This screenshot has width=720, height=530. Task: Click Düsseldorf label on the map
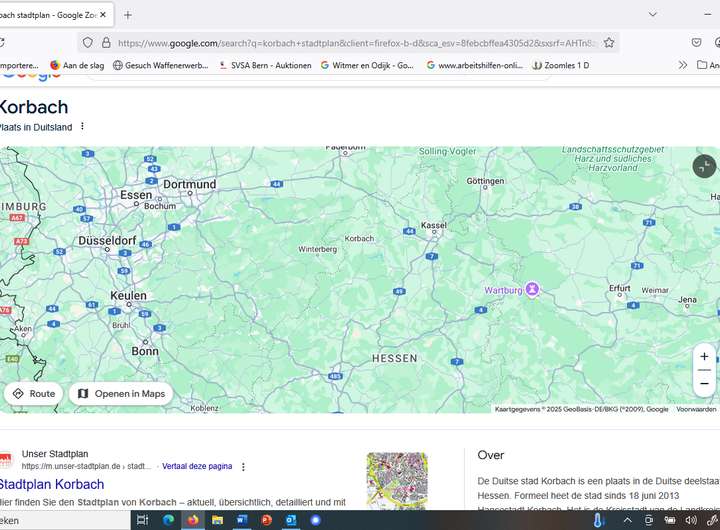(x=107, y=240)
